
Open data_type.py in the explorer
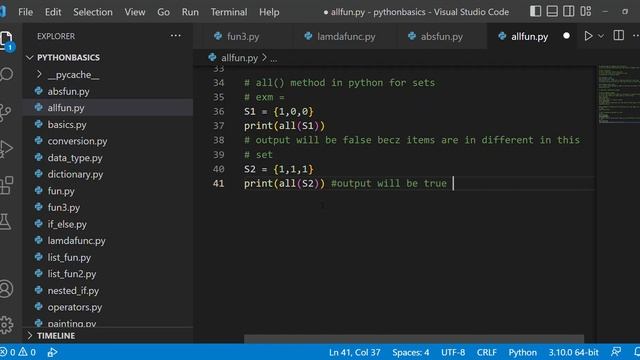click(75, 158)
